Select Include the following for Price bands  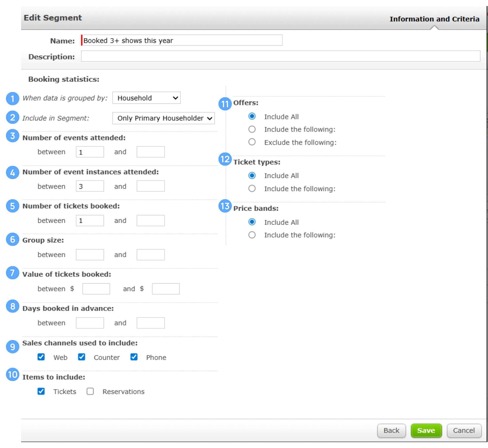point(252,235)
